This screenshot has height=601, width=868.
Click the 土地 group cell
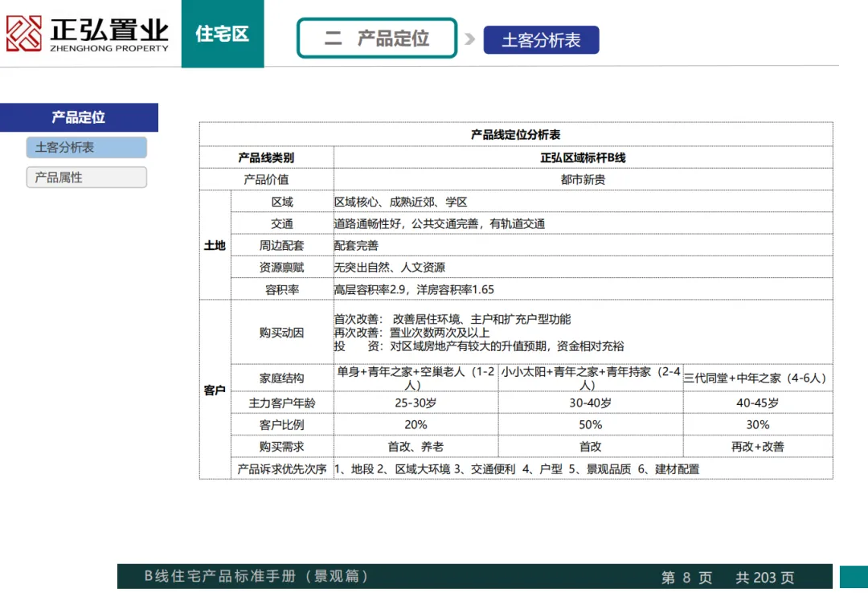pos(215,245)
